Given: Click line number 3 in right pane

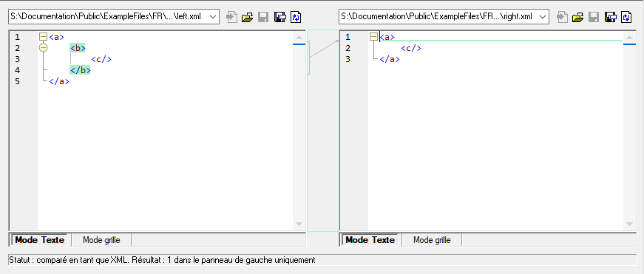Looking at the screenshot, I should pos(348,59).
